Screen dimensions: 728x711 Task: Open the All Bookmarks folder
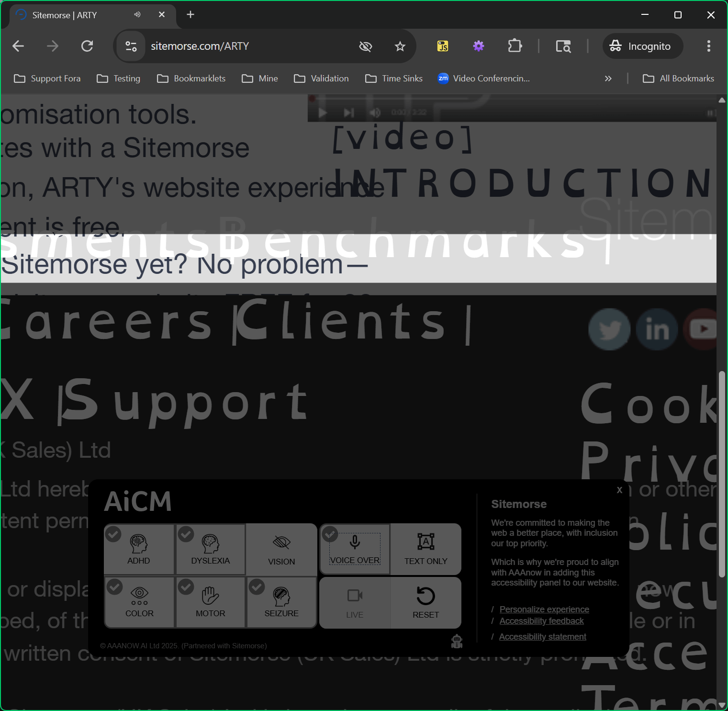(x=678, y=79)
